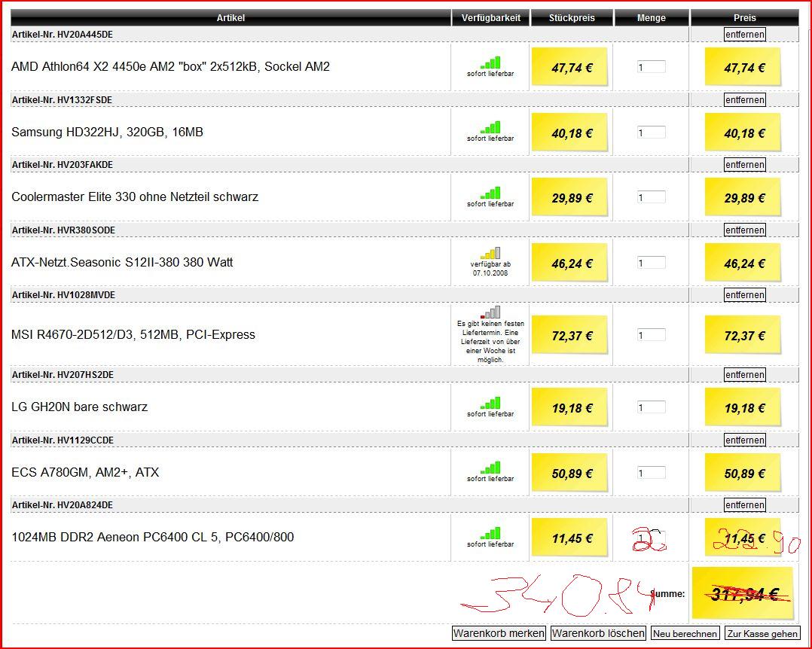Viewport: 812px width, 649px height.
Task: Click product name Samsung HD322HJ, 320GB, 16MB
Action: pos(107,132)
